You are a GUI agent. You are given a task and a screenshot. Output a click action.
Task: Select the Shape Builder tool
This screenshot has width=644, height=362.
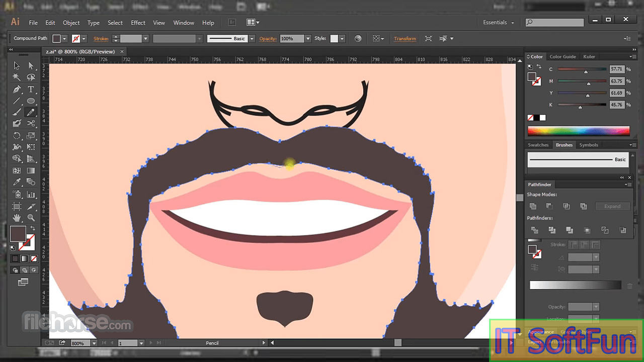point(17,159)
